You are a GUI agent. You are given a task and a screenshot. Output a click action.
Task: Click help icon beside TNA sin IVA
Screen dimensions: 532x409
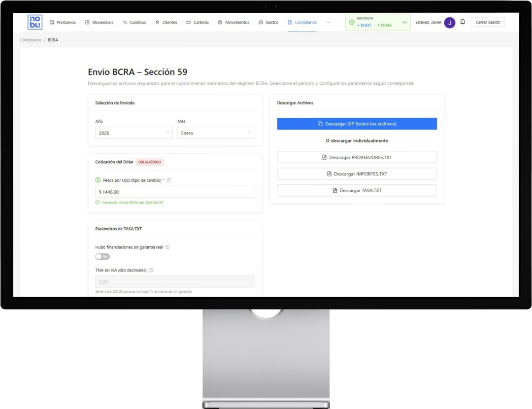coord(151,270)
